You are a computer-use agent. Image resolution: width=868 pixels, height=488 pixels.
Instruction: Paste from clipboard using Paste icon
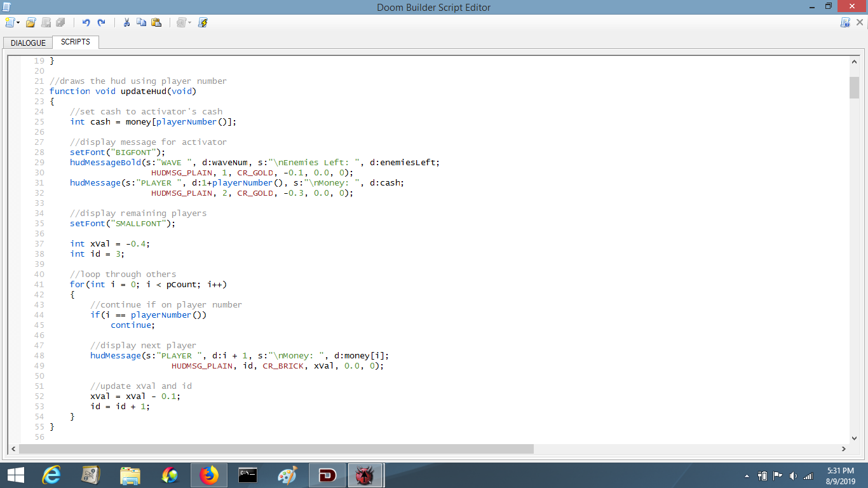point(156,22)
